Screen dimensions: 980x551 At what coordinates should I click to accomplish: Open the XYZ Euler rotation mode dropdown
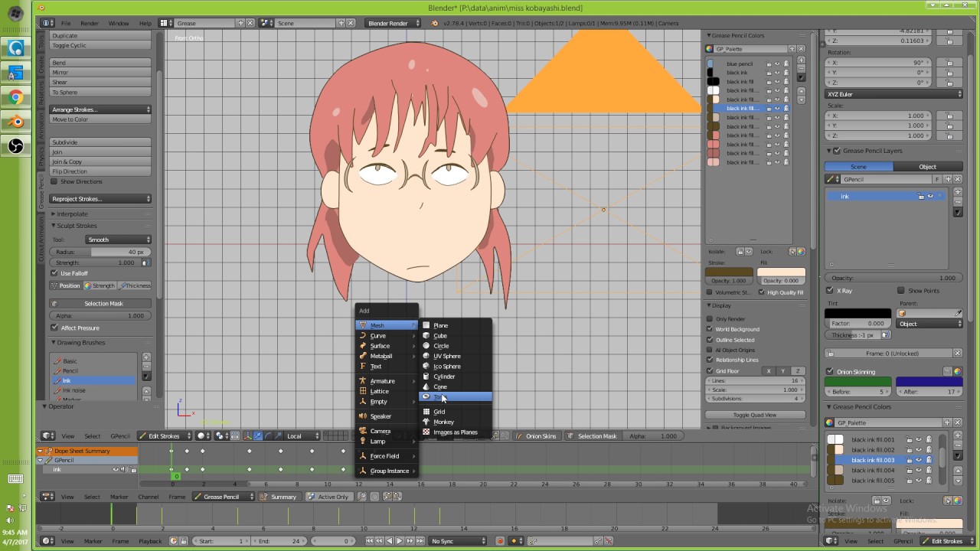894,94
